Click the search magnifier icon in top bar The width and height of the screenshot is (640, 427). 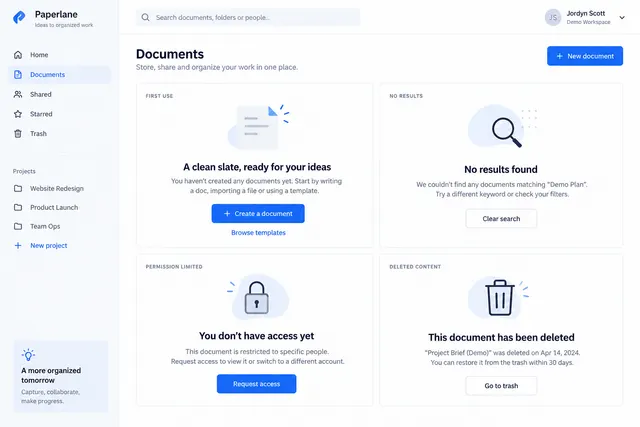pos(145,18)
